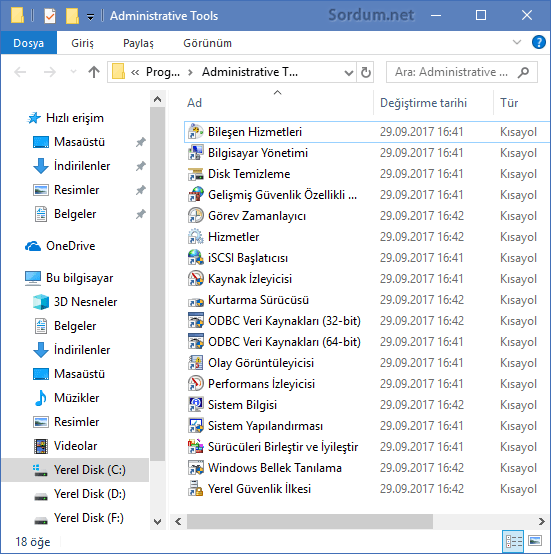The height and width of the screenshot is (554, 551).
Task: Open 3D Nesneler folder
Action: click(x=75, y=302)
